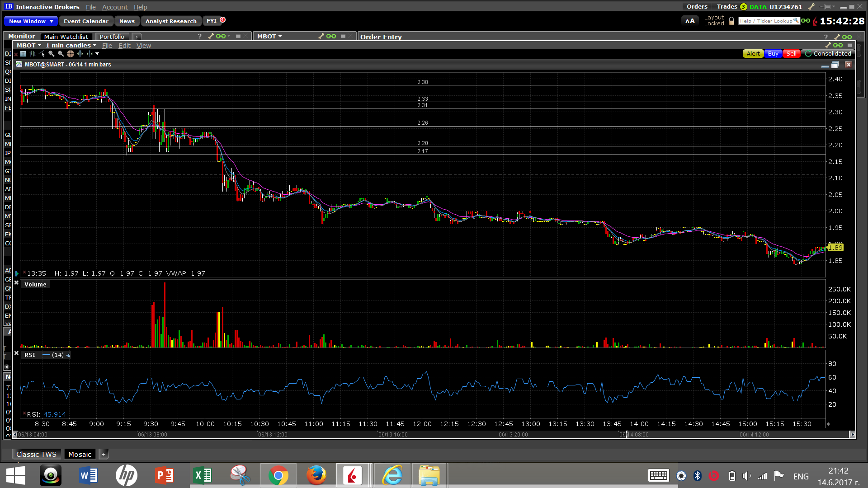Remove the Volume sub-chart via its X
This screenshot has height=488, width=868.
point(16,283)
